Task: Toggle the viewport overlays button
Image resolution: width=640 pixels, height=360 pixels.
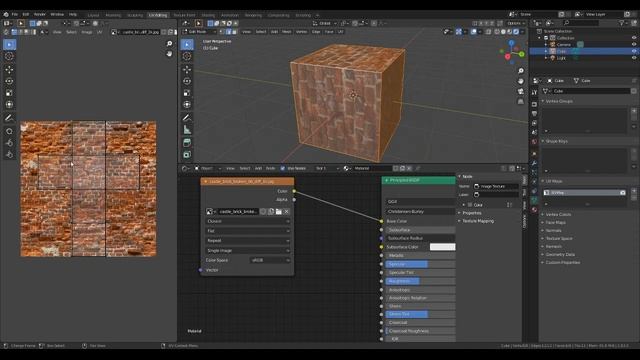Action: pos(473,31)
